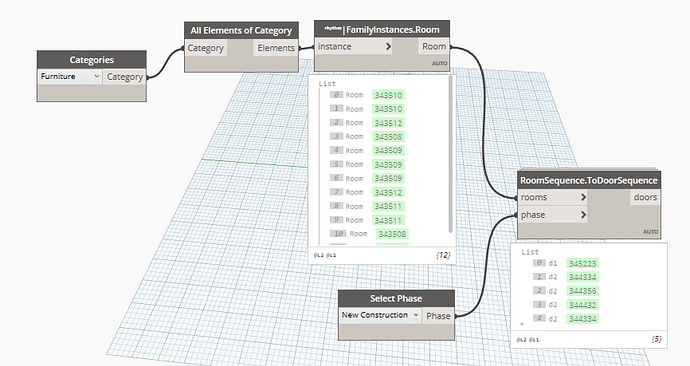Click room ID 343508 at index 10
The width and height of the screenshot is (690, 366).
pos(392,234)
